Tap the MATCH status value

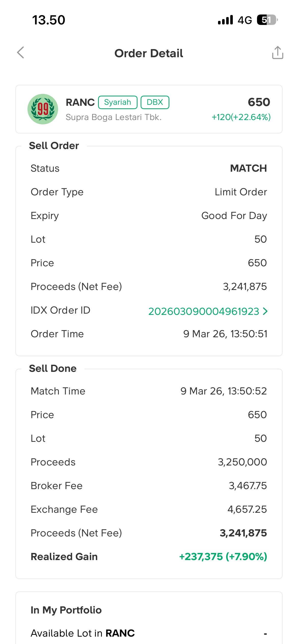pos(248,168)
